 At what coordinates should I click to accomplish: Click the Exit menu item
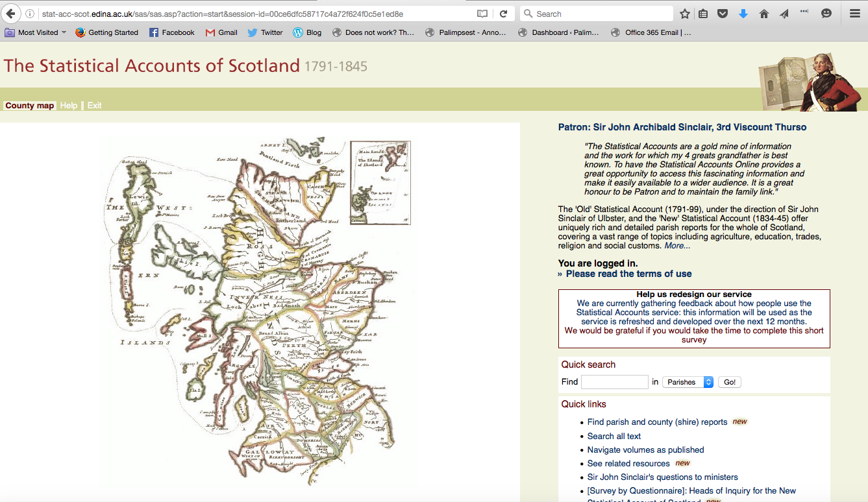pyautogui.click(x=95, y=106)
